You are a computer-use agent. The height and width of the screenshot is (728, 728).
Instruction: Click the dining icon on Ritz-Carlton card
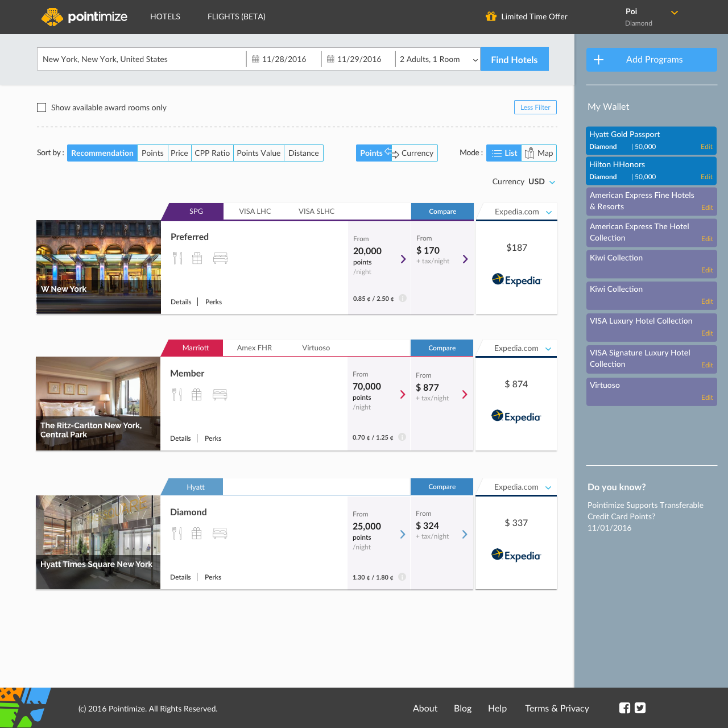[x=177, y=395]
